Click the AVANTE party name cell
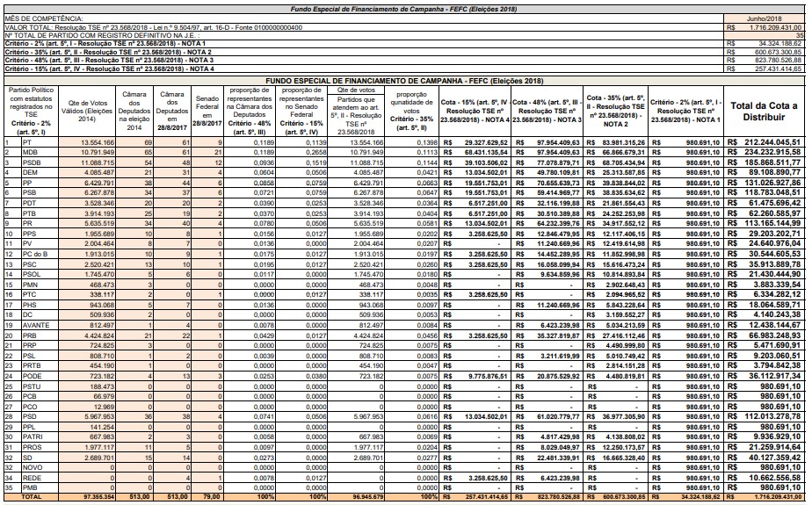 (39, 324)
